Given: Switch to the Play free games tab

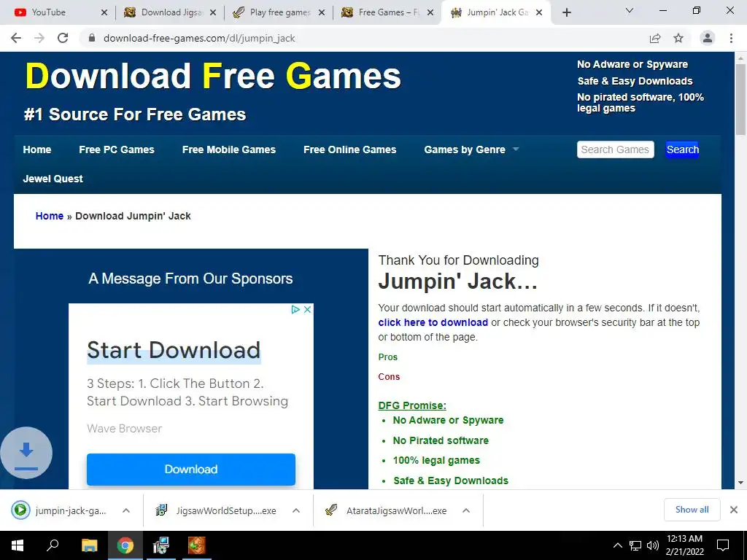Looking at the screenshot, I should pyautogui.click(x=274, y=12).
